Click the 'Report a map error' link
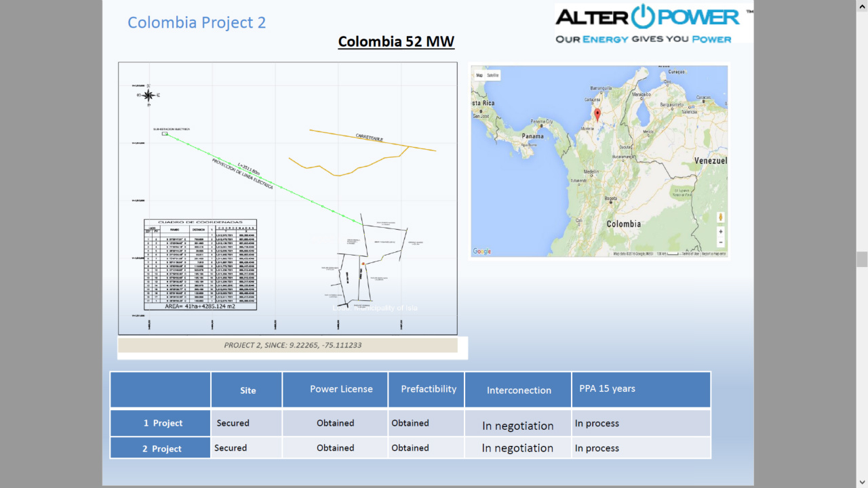The width and height of the screenshot is (868, 488). pyautogui.click(x=713, y=253)
